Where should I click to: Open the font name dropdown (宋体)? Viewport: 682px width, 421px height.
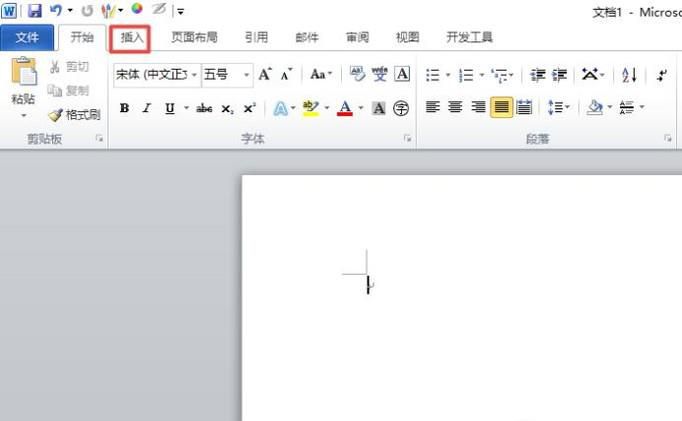pyautogui.click(x=194, y=75)
